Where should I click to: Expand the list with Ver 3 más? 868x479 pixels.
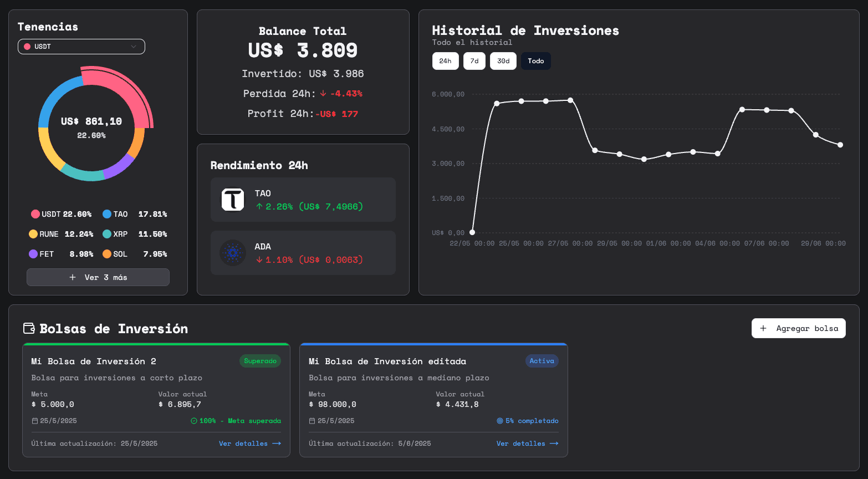coord(98,277)
